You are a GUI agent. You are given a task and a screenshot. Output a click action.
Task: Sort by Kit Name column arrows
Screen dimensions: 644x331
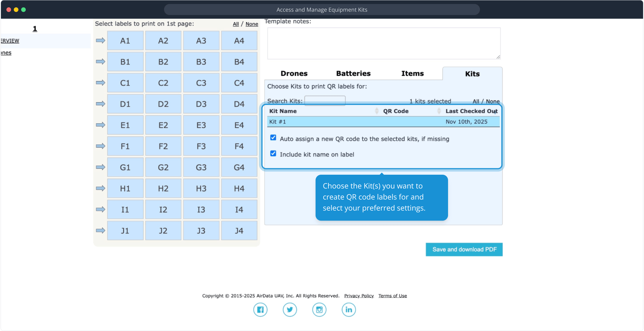coord(377,111)
